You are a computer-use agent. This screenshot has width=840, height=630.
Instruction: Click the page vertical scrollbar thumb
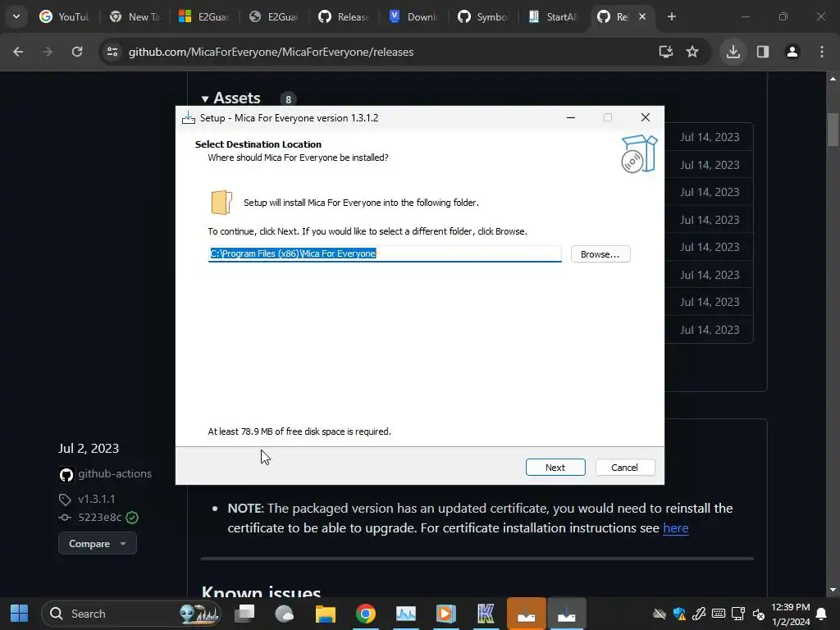(x=833, y=129)
